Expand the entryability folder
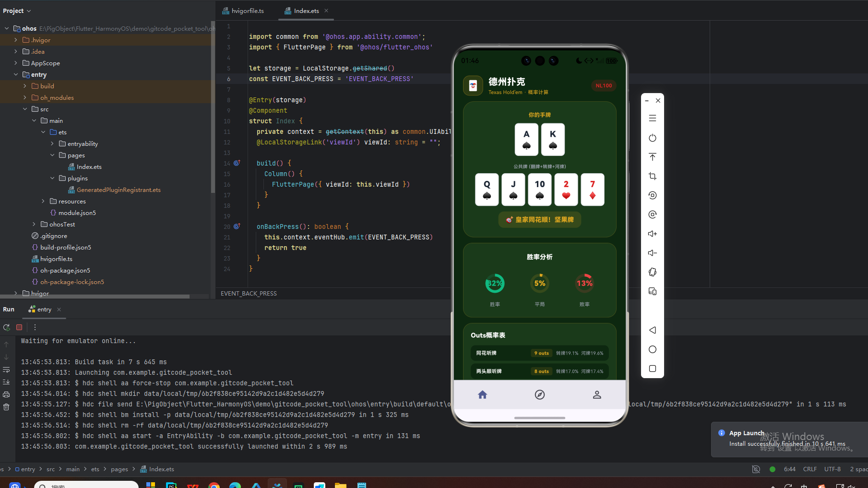This screenshot has width=868, height=488. point(52,143)
